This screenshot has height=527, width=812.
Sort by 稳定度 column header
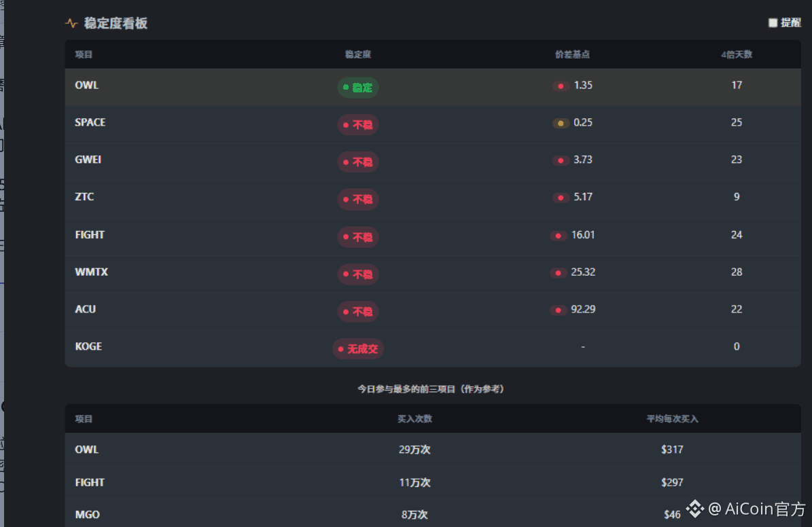coord(358,54)
